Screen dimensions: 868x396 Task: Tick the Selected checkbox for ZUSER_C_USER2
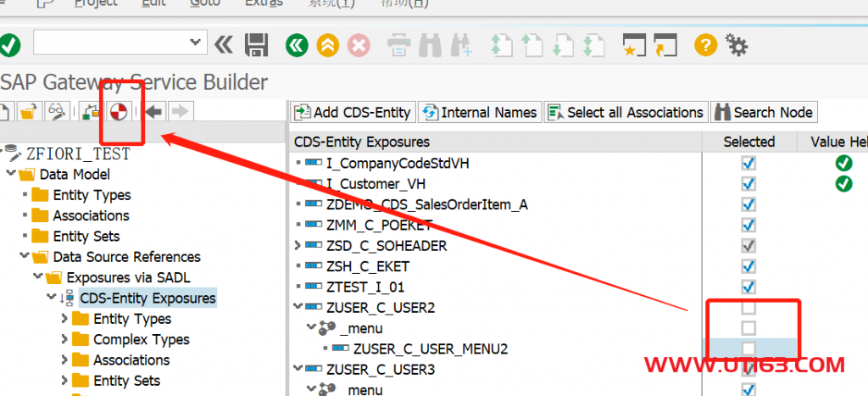tap(748, 308)
